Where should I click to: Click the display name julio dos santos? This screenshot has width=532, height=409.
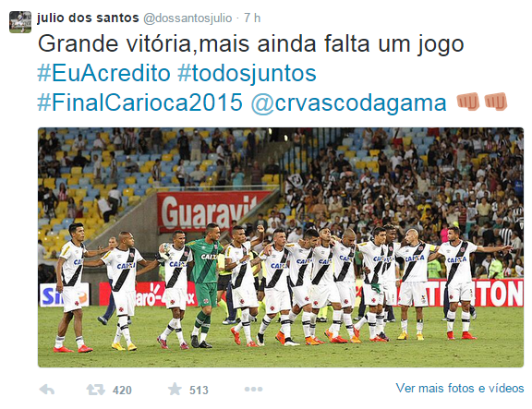click(x=88, y=18)
